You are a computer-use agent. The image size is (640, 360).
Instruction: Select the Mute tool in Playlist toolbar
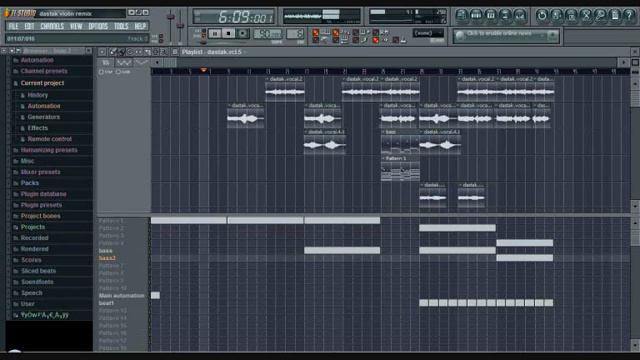pyautogui.click(x=139, y=52)
